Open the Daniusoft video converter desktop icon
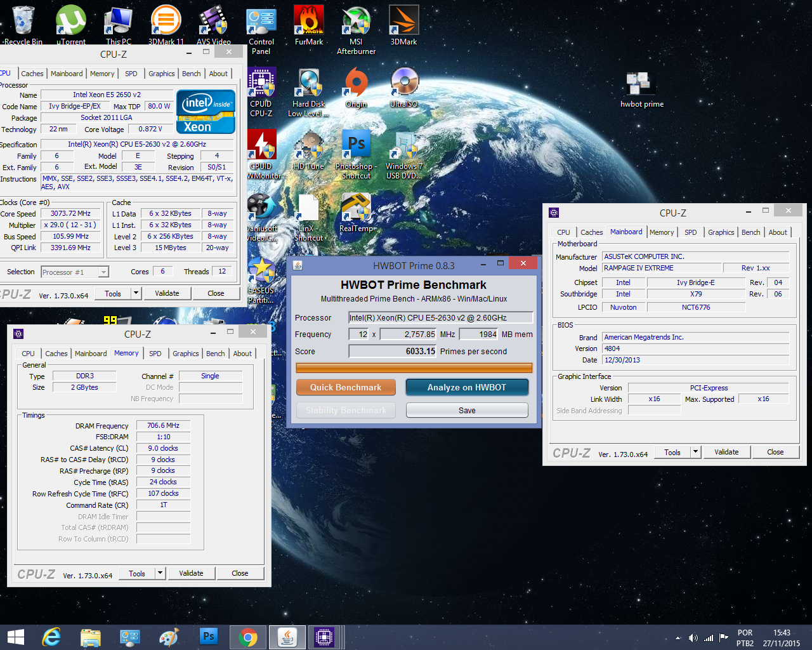812x650 pixels. [x=261, y=216]
